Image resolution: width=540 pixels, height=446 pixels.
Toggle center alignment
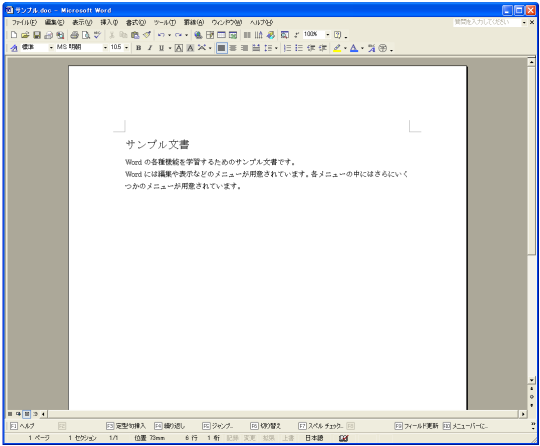[x=233, y=48]
